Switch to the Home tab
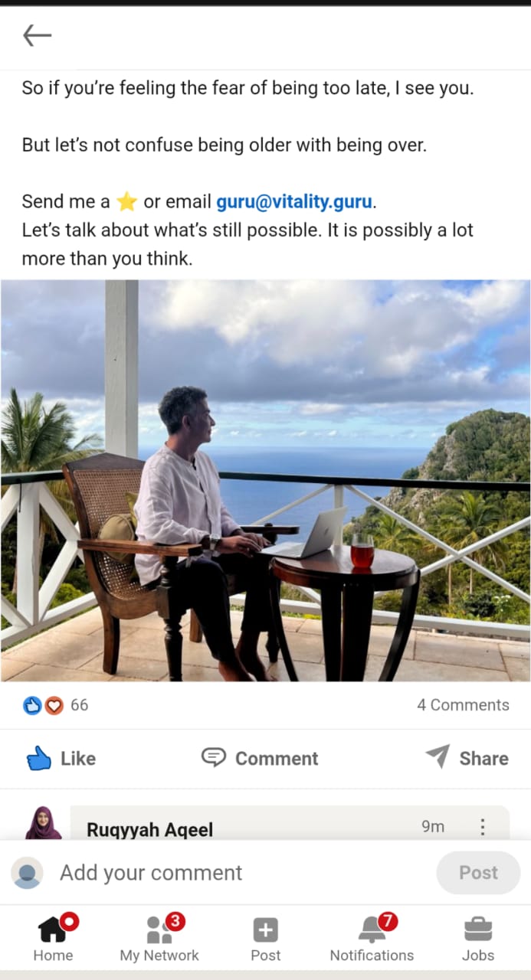531x980 pixels. tap(54, 938)
